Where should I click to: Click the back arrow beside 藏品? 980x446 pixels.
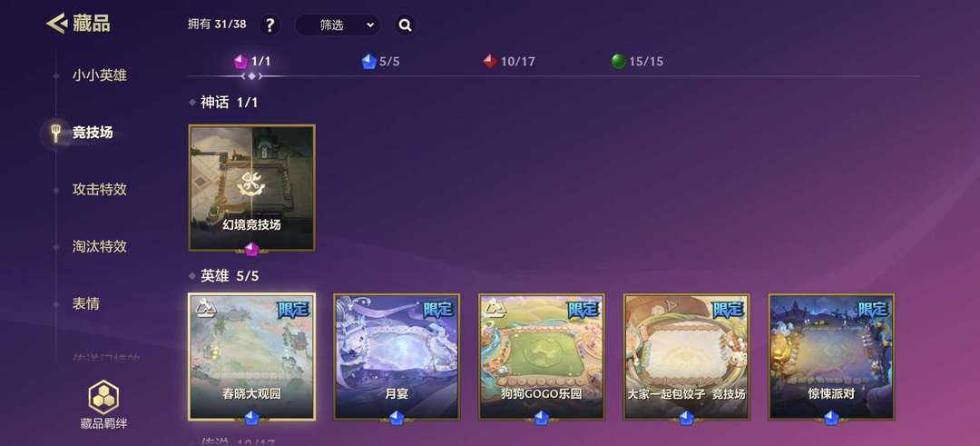[57, 24]
